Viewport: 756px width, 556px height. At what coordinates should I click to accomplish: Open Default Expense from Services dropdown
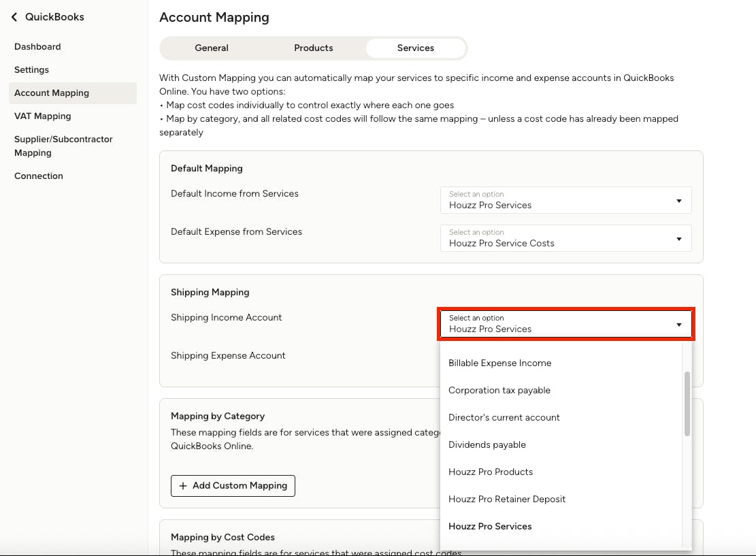[x=565, y=238]
